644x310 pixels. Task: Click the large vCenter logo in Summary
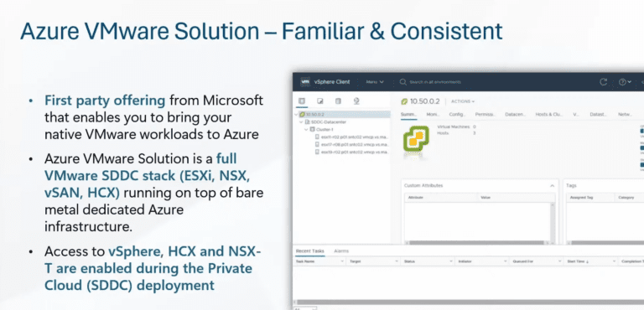[416, 139]
